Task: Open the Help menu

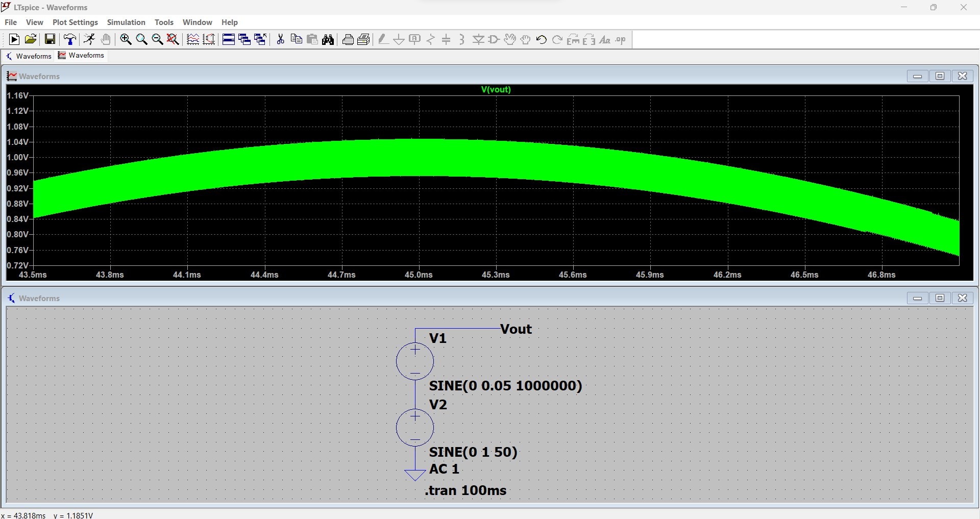Action: pos(230,22)
